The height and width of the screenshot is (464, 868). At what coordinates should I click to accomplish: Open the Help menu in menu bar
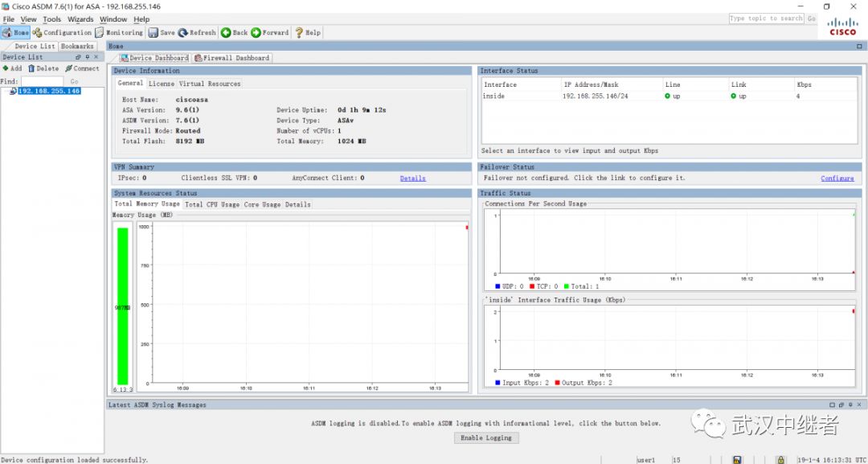tap(141, 19)
